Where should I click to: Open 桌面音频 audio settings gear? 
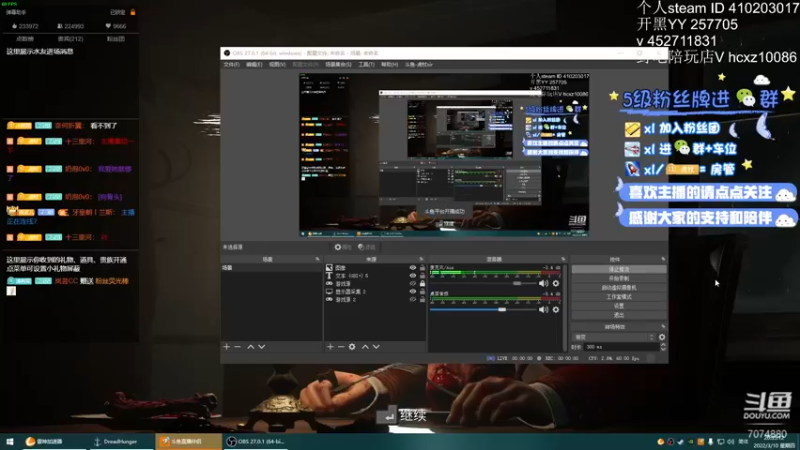click(556, 310)
